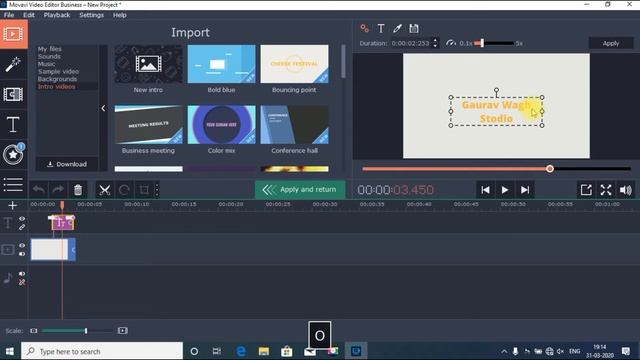640x360 pixels.
Task: Skip to the previous frame
Action: pyautogui.click(x=485, y=190)
